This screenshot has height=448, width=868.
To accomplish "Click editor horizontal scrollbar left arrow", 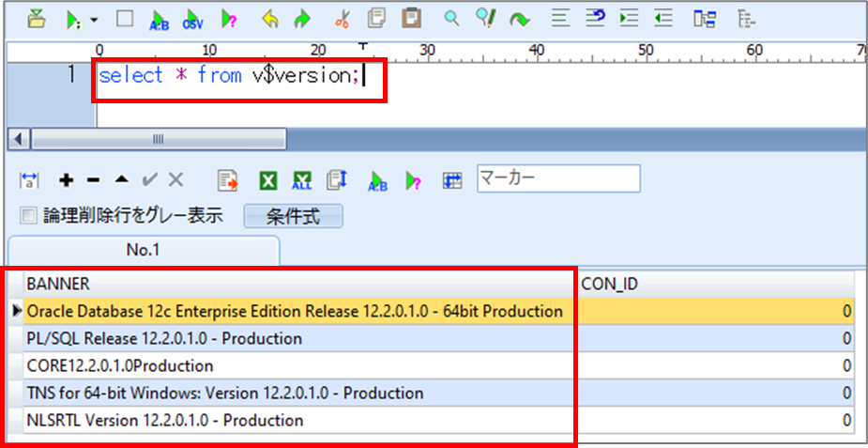I will pyautogui.click(x=19, y=139).
